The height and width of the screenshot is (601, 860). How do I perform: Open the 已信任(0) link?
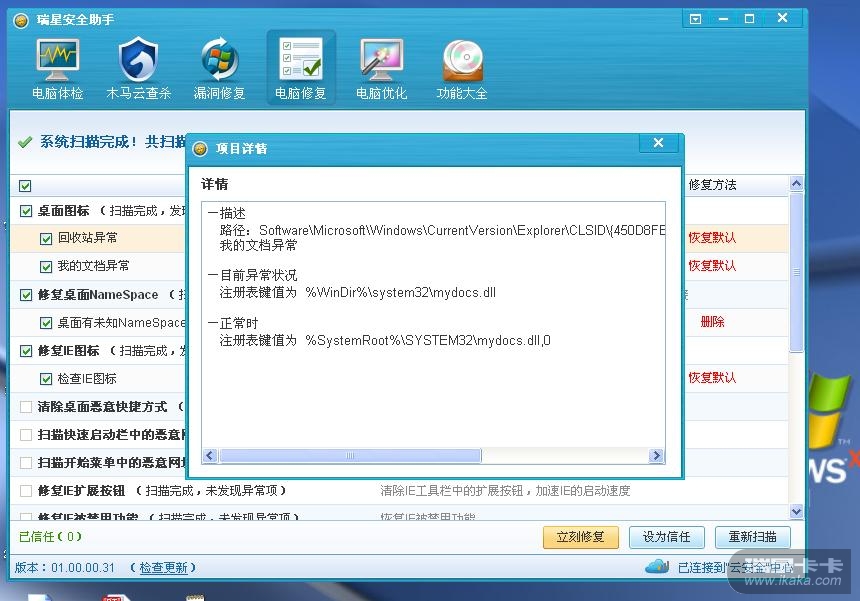pyautogui.click(x=50, y=536)
